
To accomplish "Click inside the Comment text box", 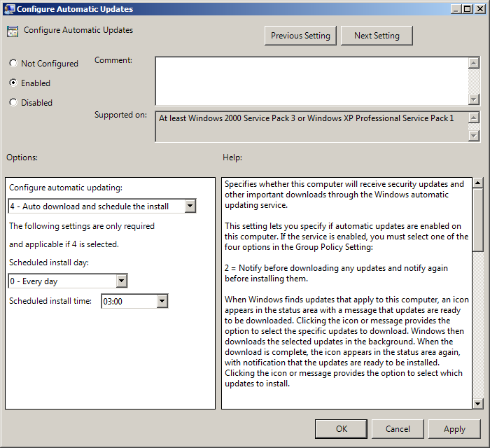I will (311, 80).
